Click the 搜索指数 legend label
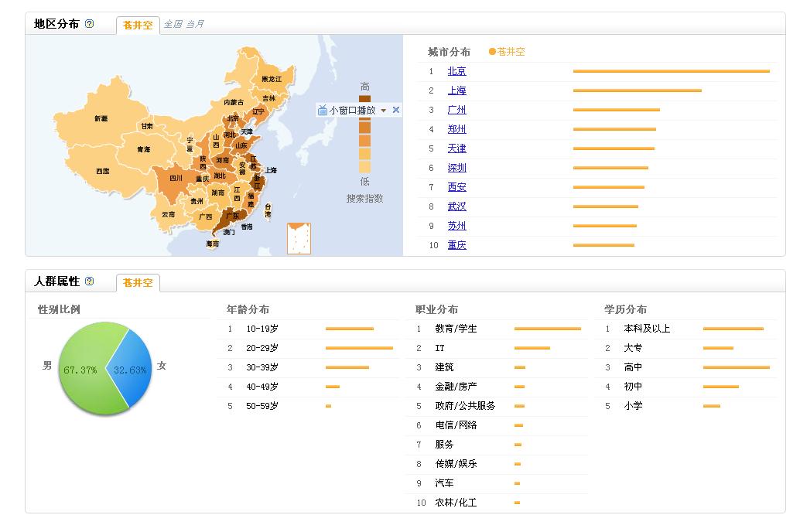This screenshot has height=532, width=800. [x=364, y=199]
